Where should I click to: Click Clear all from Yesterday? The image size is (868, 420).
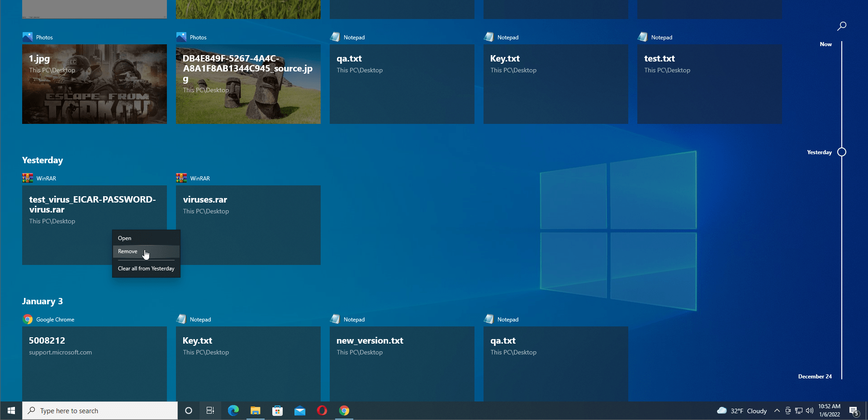[146, 269]
